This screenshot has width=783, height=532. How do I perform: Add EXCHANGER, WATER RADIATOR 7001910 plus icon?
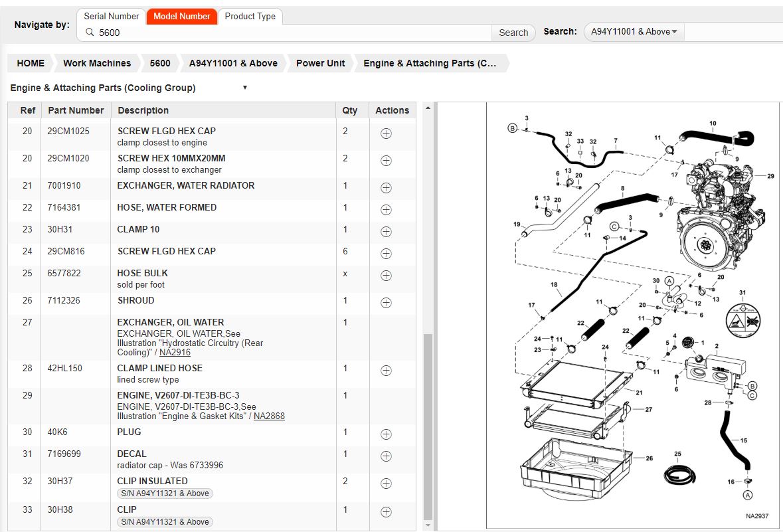pos(386,188)
